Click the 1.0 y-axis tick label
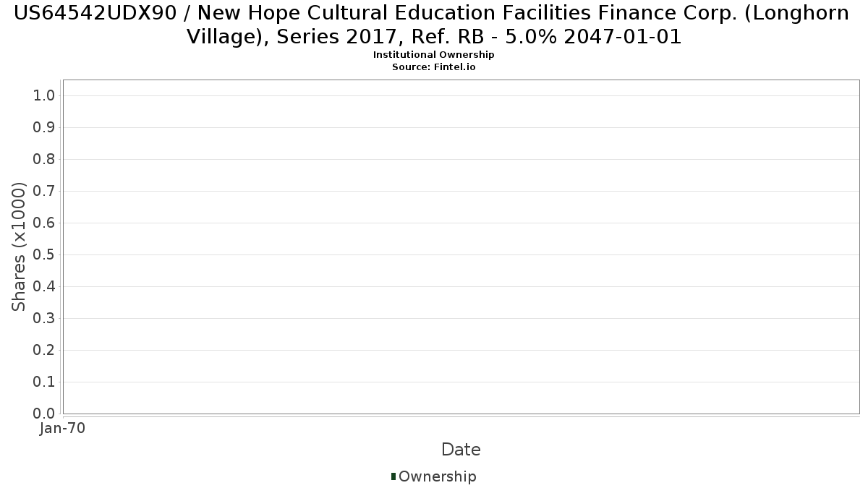This screenshot has width=868, height=488. [x=44, y=95]
